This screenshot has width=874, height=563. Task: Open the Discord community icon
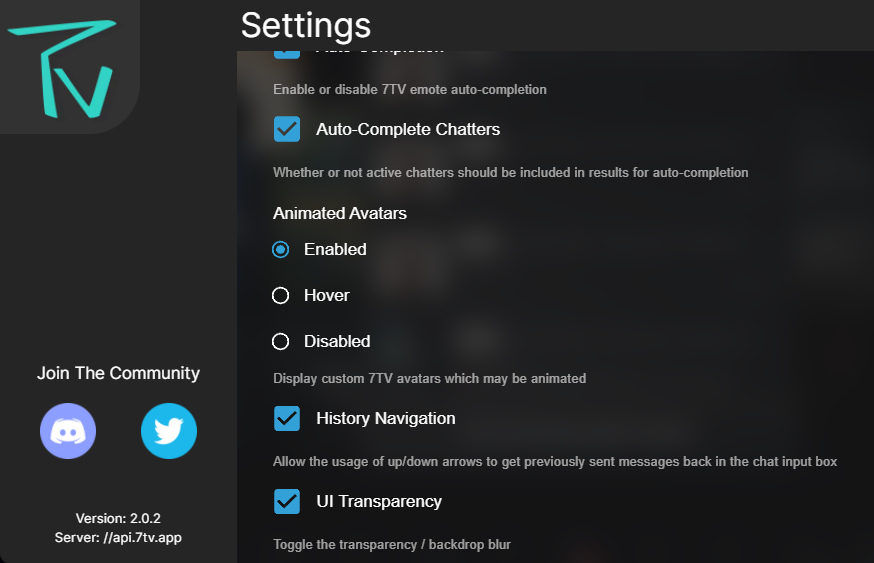pyautogui.click(x=68, y=431)
